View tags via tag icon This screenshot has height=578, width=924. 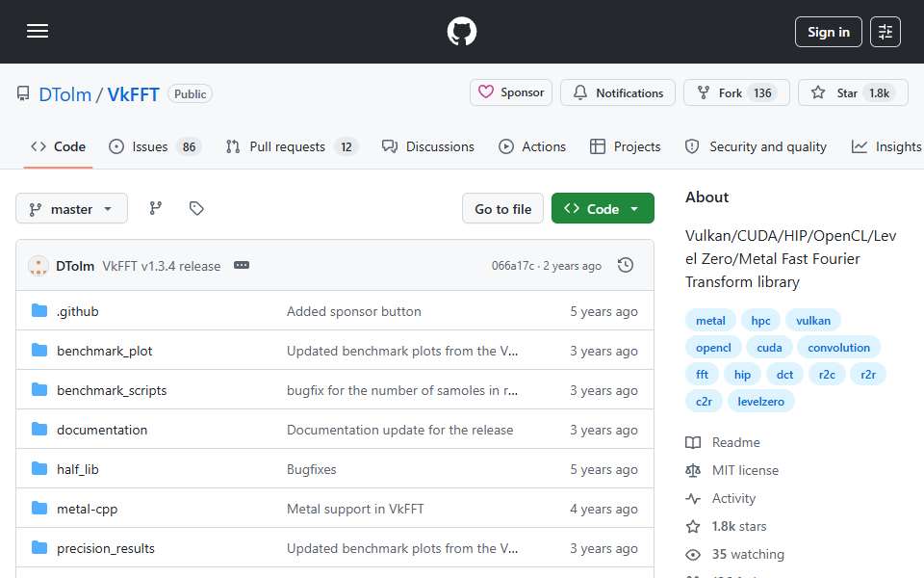click(x=196, y=208)
